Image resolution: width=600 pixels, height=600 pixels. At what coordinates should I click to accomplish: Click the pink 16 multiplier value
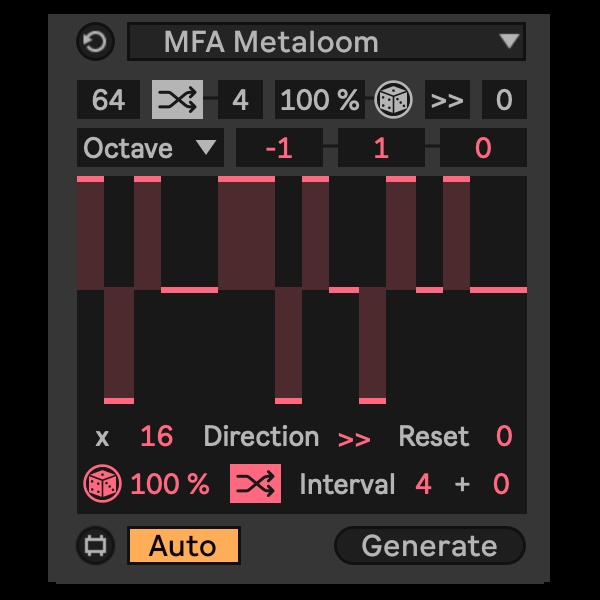click(157, 436)
